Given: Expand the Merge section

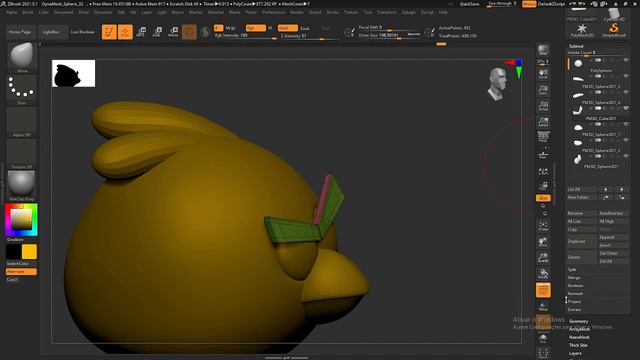Looking at the screenshot, I should click(573, 278).
